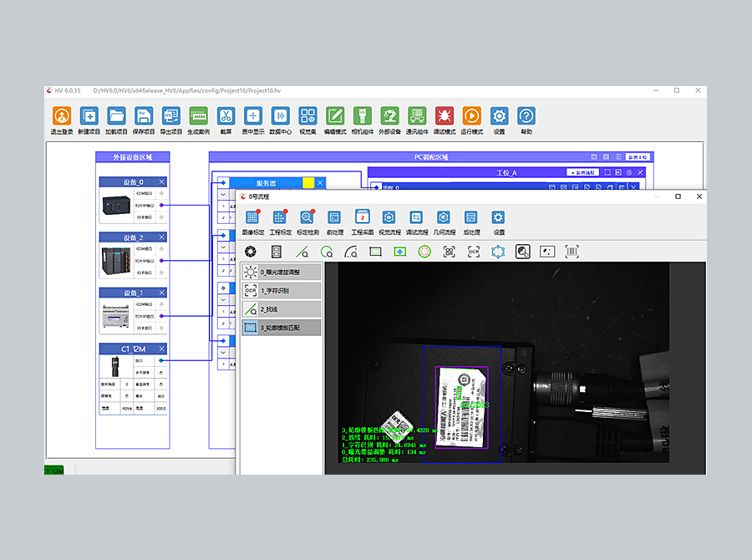Toggle the 串口 port node on C1_12M
This screenshot has height=560, width=752.
[161, 361]
